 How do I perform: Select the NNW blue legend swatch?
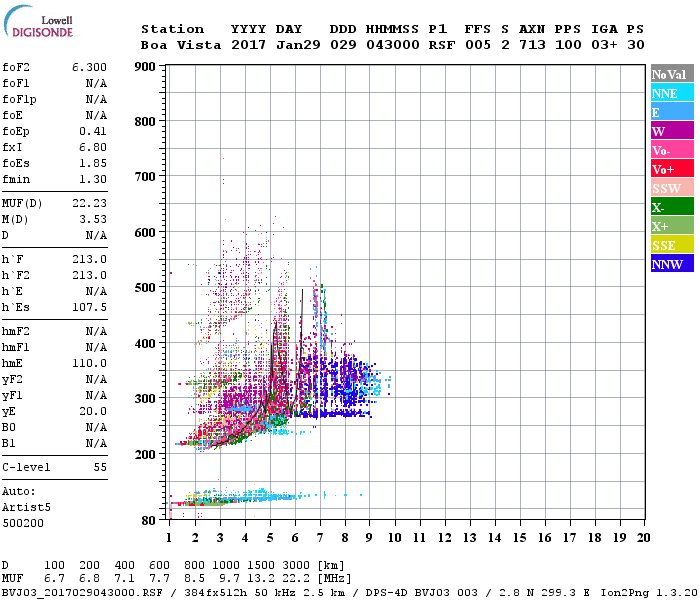[x=672, y=264]
